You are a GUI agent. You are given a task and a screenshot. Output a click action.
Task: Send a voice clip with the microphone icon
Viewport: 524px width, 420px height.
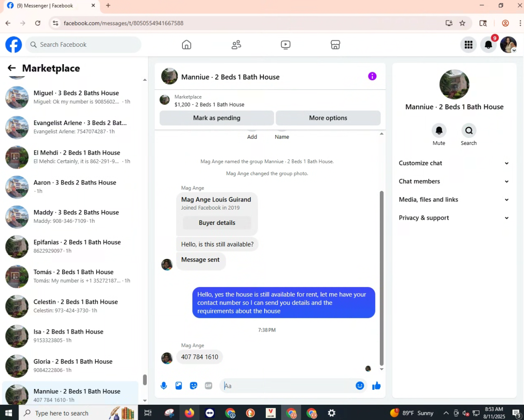(164, 386)
